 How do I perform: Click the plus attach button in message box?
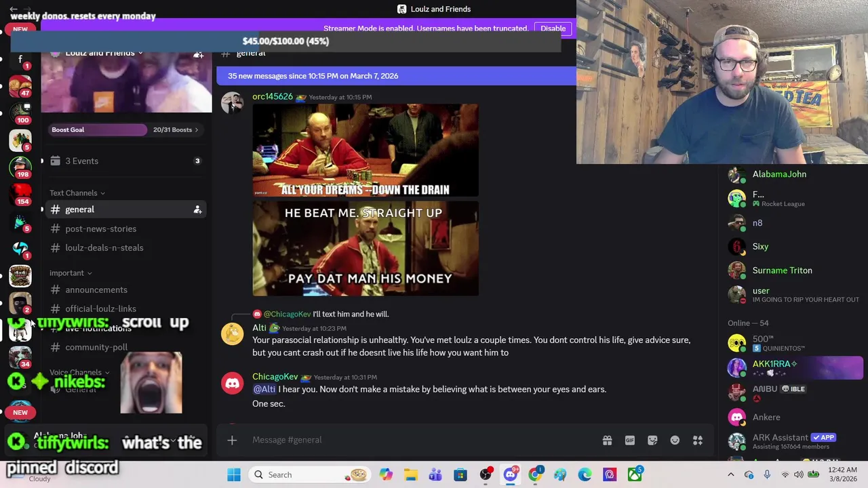(x=232, y=441)
